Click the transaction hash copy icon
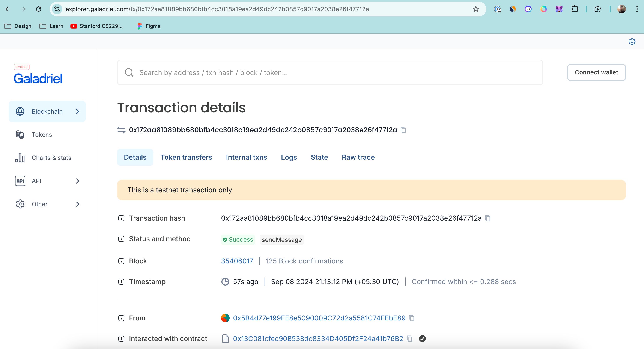Viewport: 644px width, 349px height. [489, 218]
